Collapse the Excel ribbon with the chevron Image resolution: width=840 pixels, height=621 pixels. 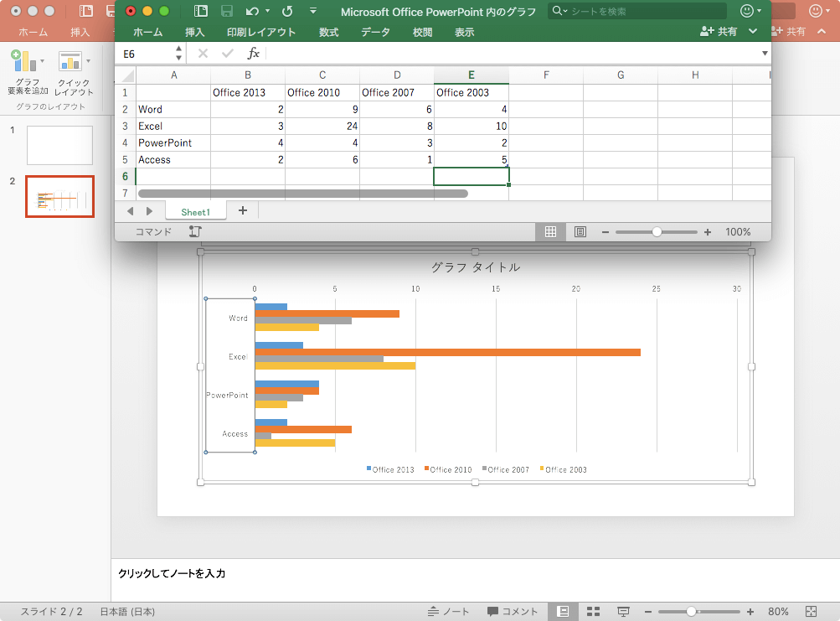(753, 32)
